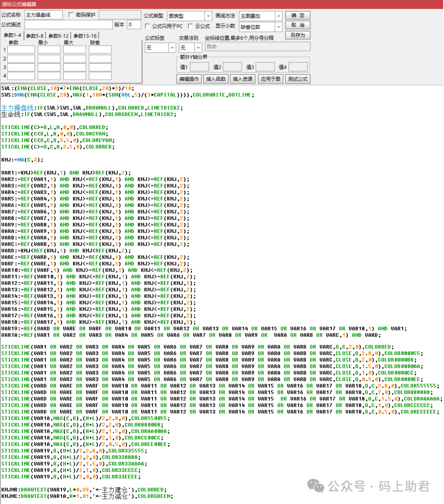444x504 pixels.
Task: Click the 值2 input field
Action: click(232, 67)
